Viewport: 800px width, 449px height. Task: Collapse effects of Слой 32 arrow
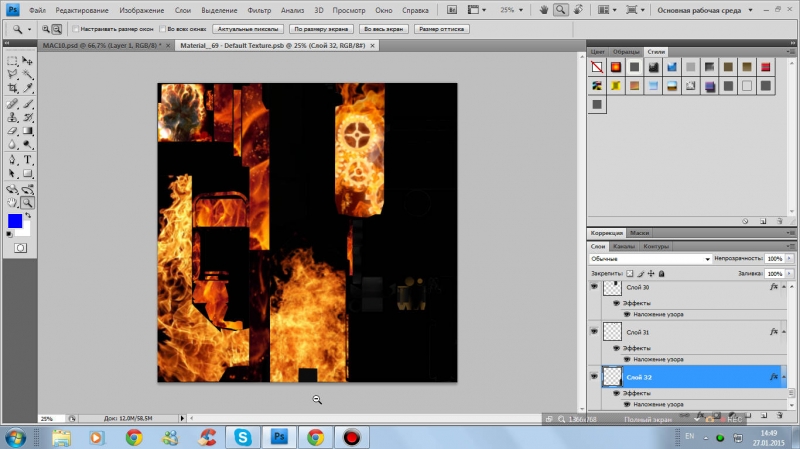click(784, 377)
